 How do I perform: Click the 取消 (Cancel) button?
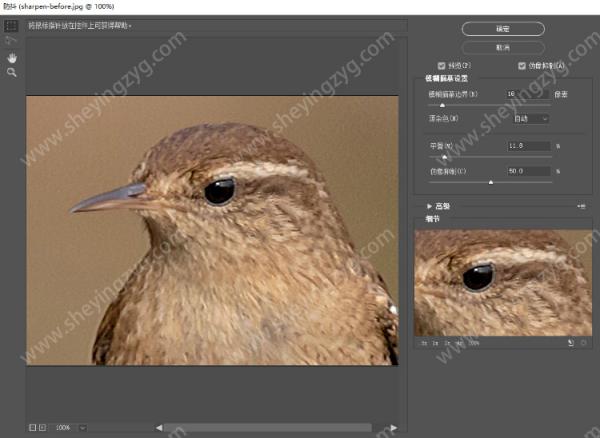pos(503,47)
